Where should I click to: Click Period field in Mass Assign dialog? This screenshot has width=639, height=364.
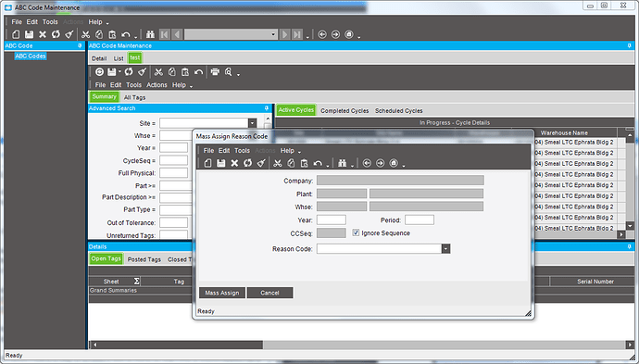pyautogui.click(x=420, y=220)
